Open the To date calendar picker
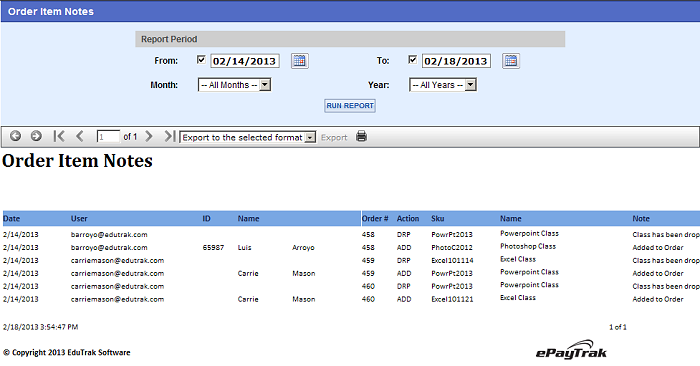The width and height of the screenshot is (700, 366). [x=511, y=61]
